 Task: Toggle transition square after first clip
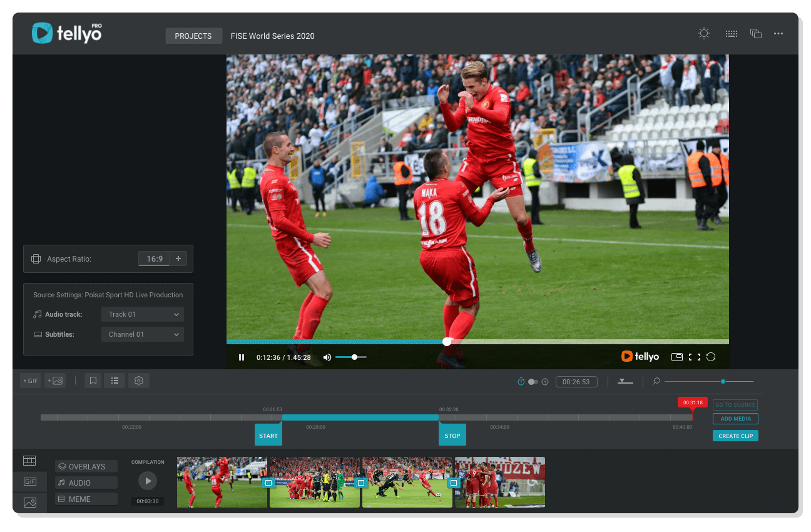[268, 483]
